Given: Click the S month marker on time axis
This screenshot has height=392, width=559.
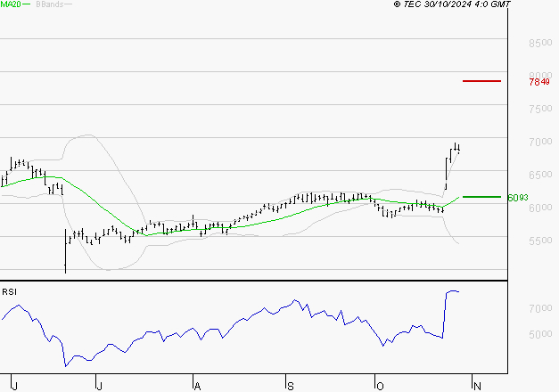Looking at the screenshot, I should point(291,386).
